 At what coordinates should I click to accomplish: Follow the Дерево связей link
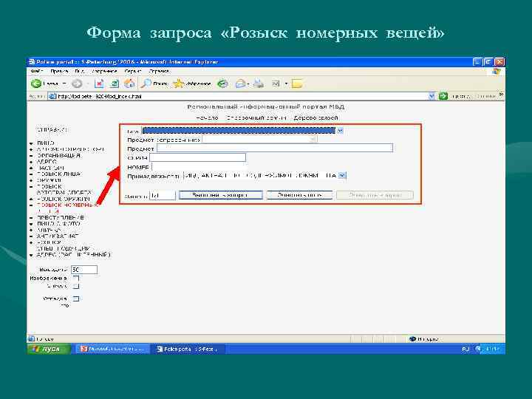pyautogui.click(x=316, y=117)
